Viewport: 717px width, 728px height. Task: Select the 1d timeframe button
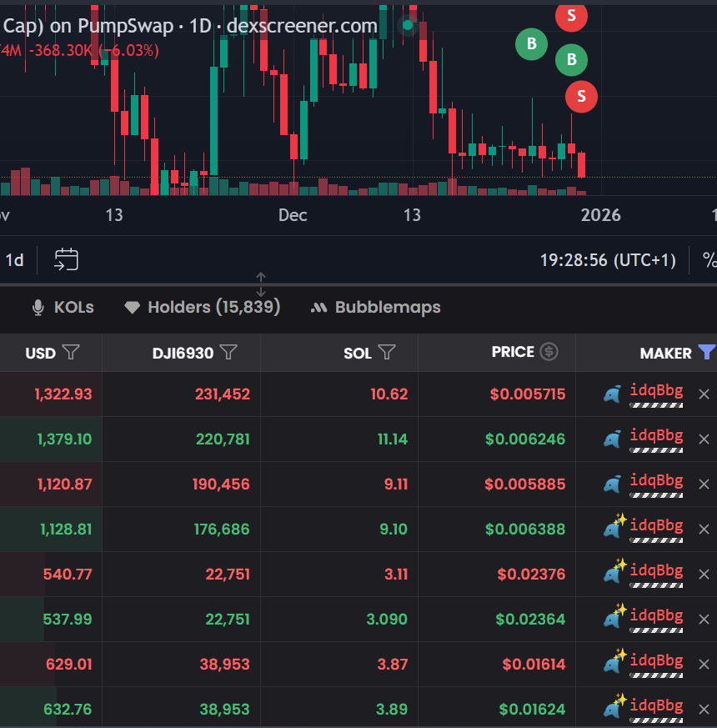click(x=14, y=260)
